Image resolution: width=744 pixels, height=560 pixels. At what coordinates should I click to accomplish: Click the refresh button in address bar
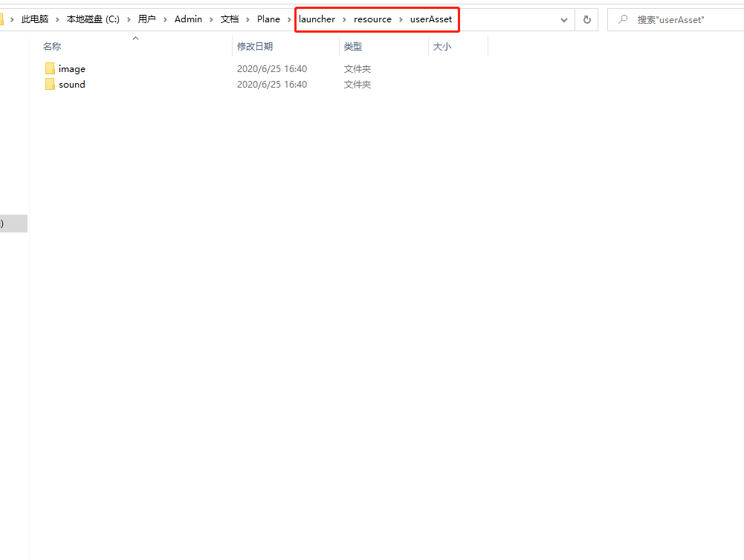[x=587, y=19]
